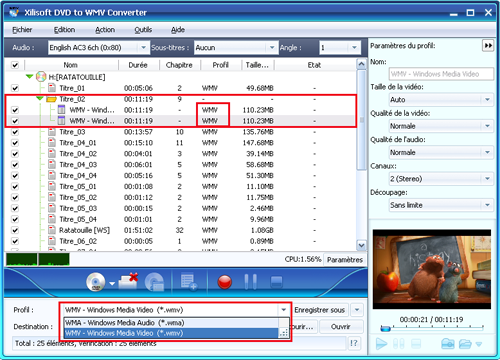Click the RATATOUILLE disc icon
The width and height of the screenshot is (500, 360).
point(41,77)
